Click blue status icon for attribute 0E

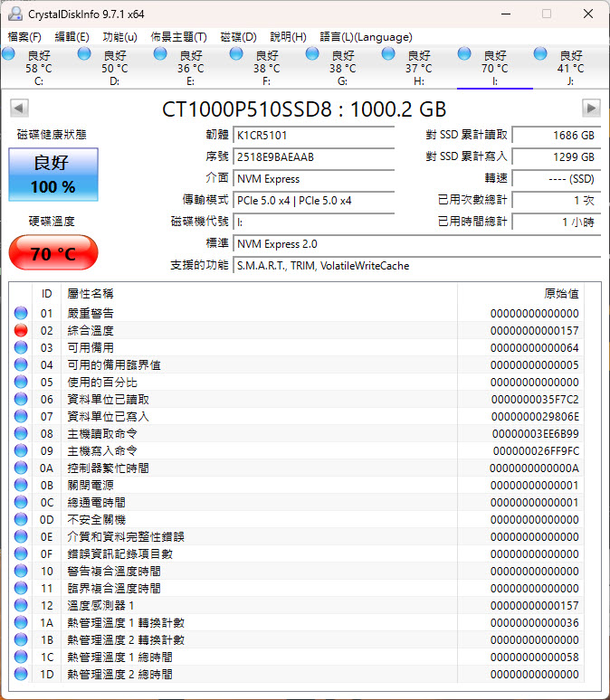[x=21, y=536]
